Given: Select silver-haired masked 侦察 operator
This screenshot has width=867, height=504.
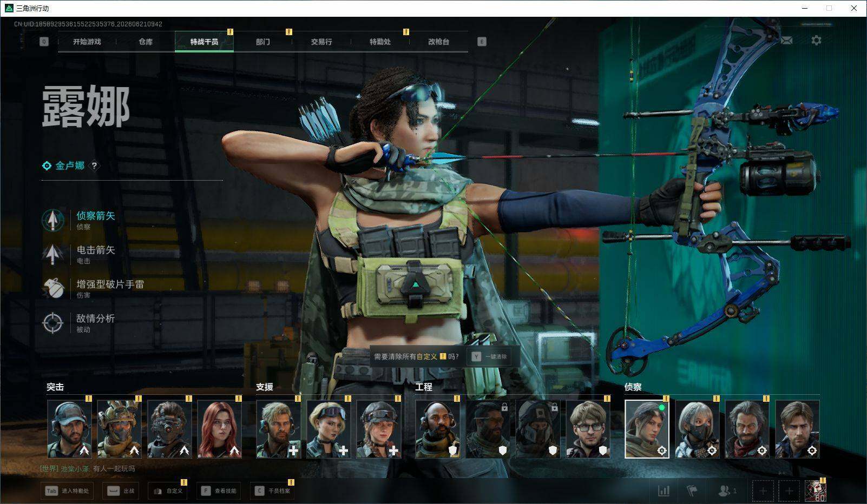Looking at the screenshot, I should tap(697, 429).
